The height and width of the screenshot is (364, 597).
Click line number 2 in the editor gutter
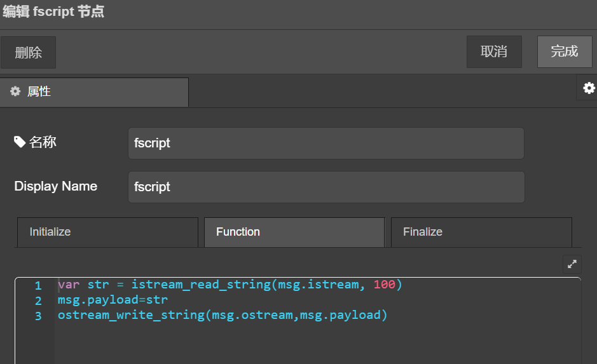coord(38,300)
